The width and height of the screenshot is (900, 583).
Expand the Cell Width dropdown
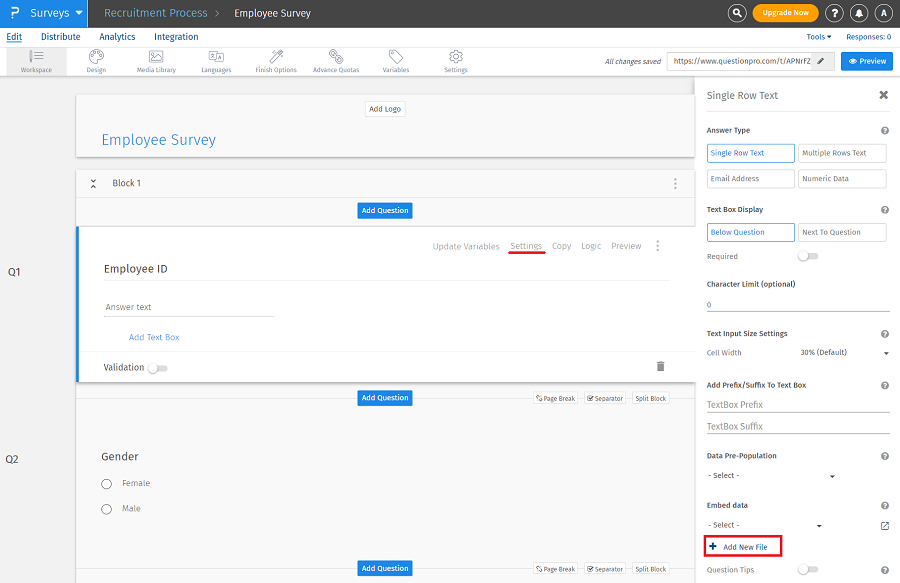(x=845, y=352)
